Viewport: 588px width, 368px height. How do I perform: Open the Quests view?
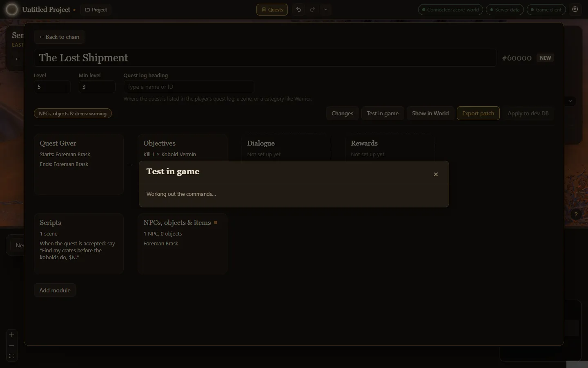[272, 9]
